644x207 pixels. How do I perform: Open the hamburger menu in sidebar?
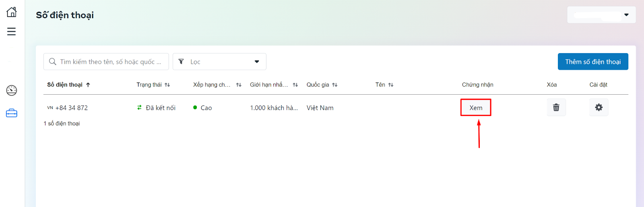click(11, 31)
